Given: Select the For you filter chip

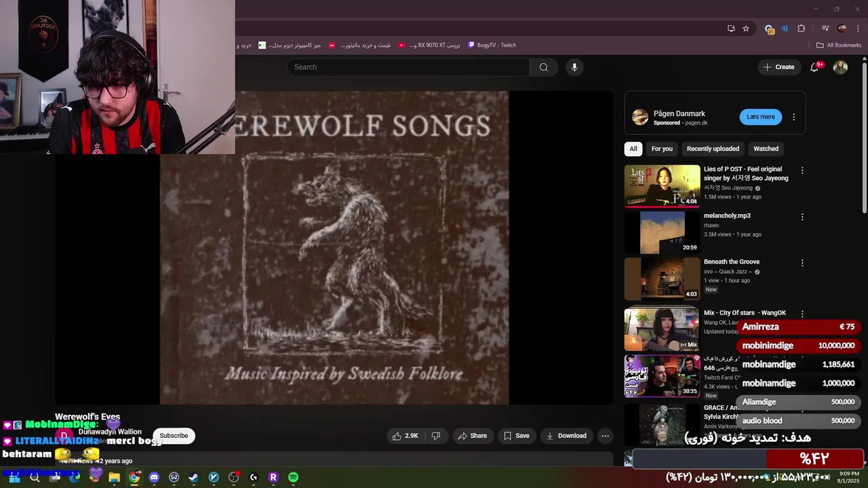Looking at the screenshot, I should tap(662, 148).
